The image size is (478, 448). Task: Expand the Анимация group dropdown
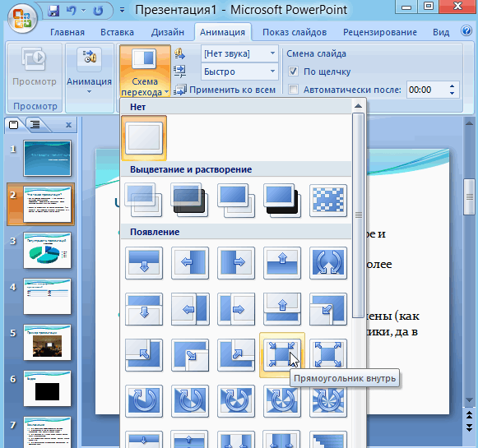click(89, 77)
